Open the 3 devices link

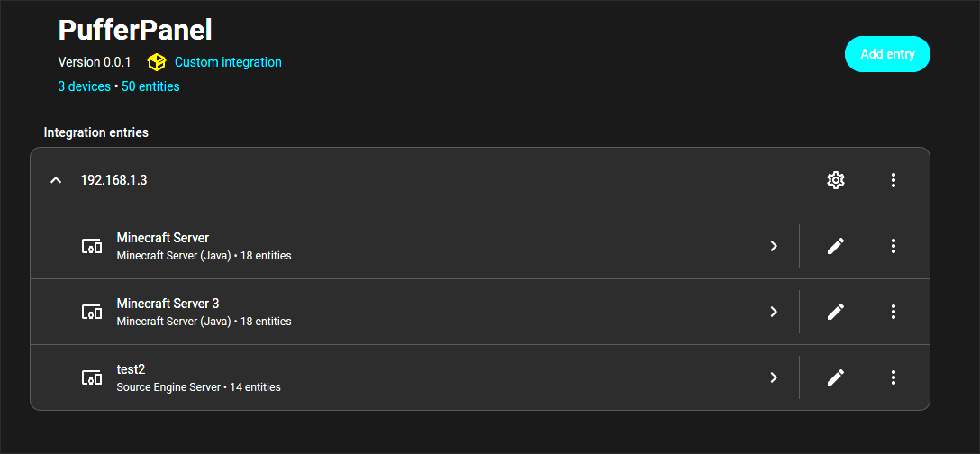84,86
